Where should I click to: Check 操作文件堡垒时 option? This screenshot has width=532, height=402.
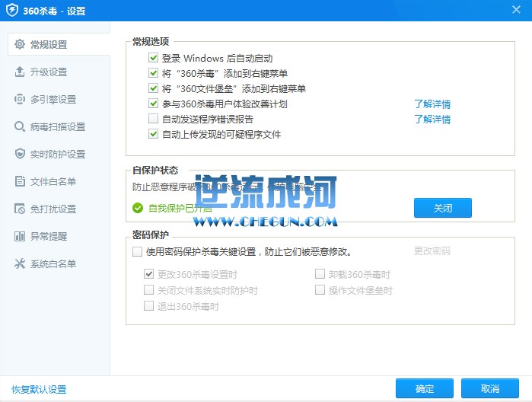[x=320, y=290]
